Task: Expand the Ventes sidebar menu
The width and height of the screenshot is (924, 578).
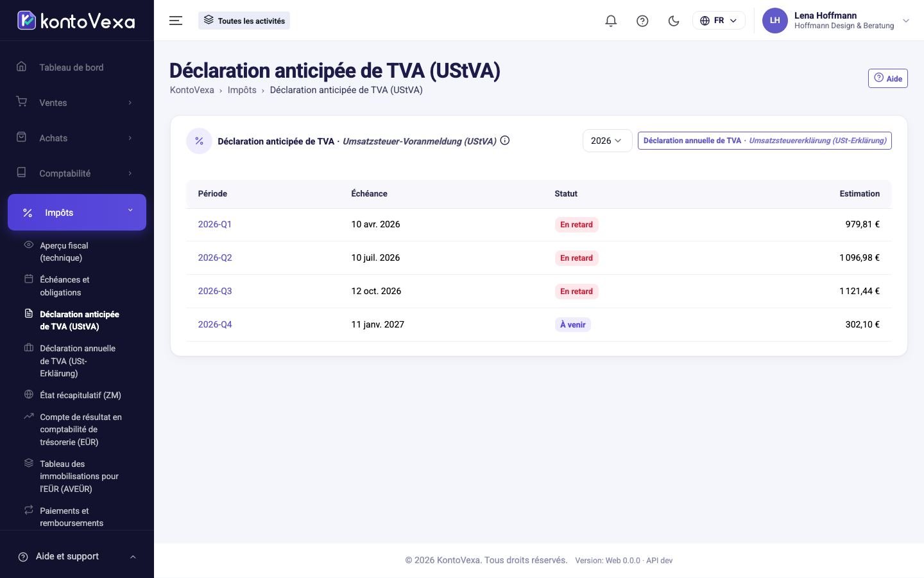Action: pos(77,103)
